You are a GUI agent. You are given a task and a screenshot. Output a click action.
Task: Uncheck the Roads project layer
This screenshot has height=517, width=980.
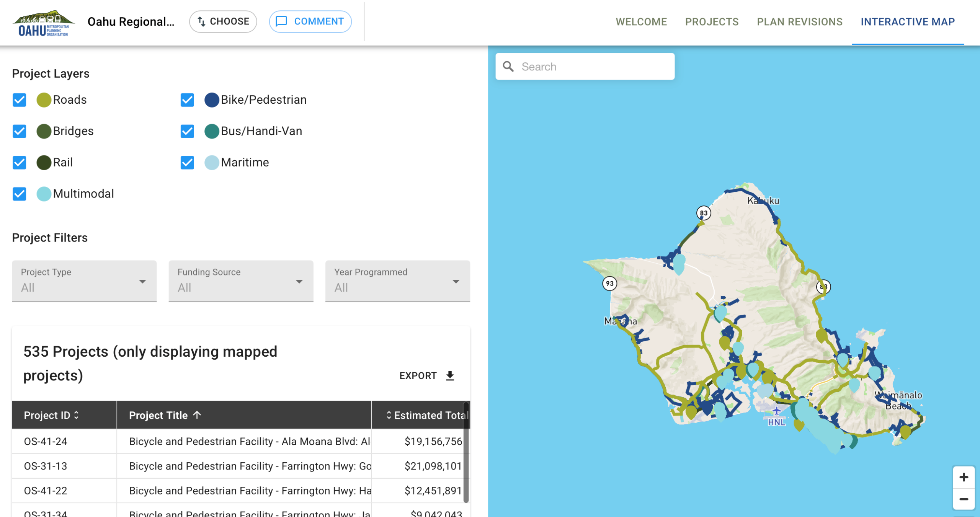(19, 100)
